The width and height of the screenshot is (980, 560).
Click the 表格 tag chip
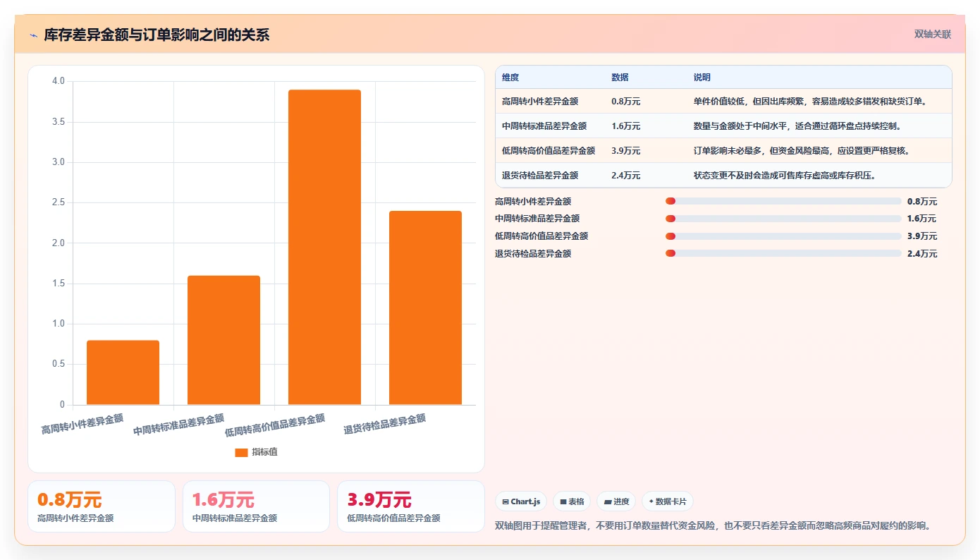(x=572, y=501)
